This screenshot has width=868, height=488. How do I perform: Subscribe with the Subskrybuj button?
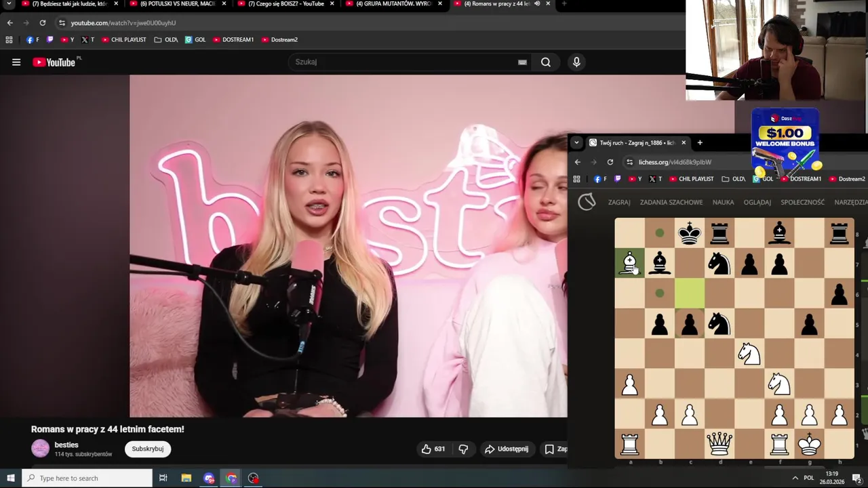(148, 449)
